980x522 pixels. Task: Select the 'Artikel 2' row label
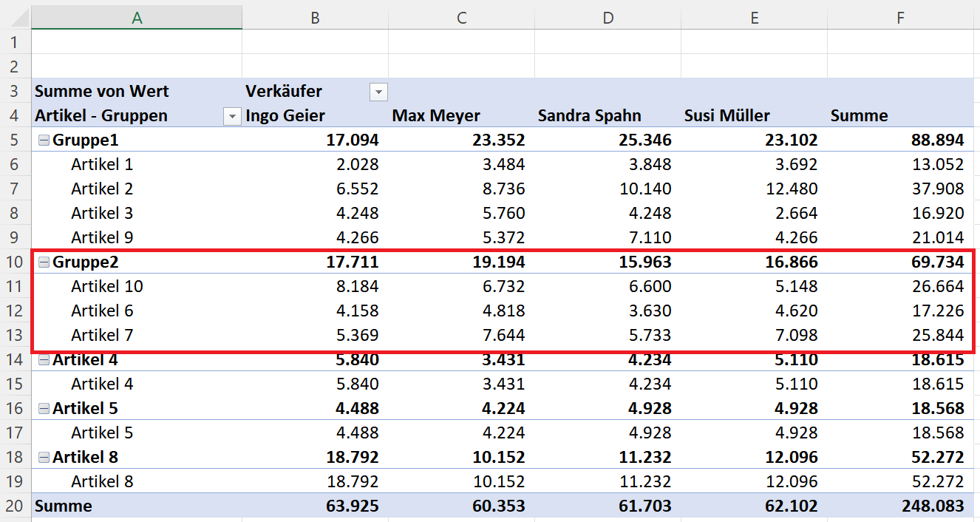point(102,189)
